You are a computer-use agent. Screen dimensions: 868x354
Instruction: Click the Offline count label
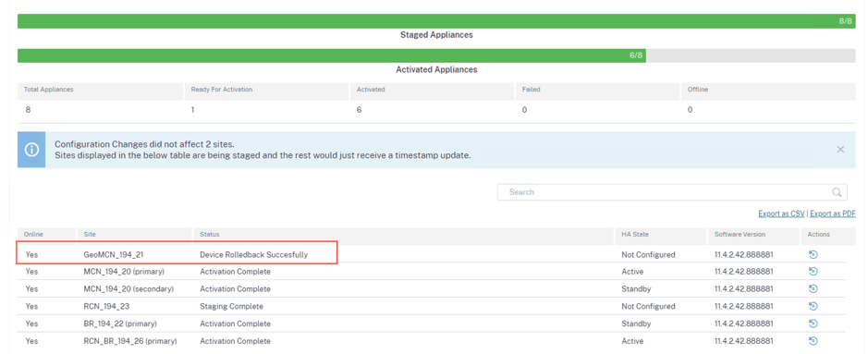698,89
